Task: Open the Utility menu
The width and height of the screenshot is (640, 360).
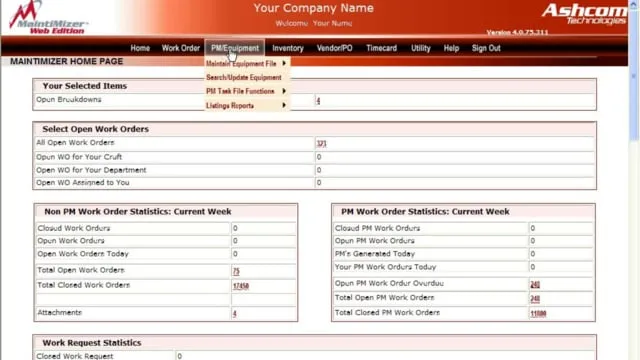Action: tap(420, 48)
